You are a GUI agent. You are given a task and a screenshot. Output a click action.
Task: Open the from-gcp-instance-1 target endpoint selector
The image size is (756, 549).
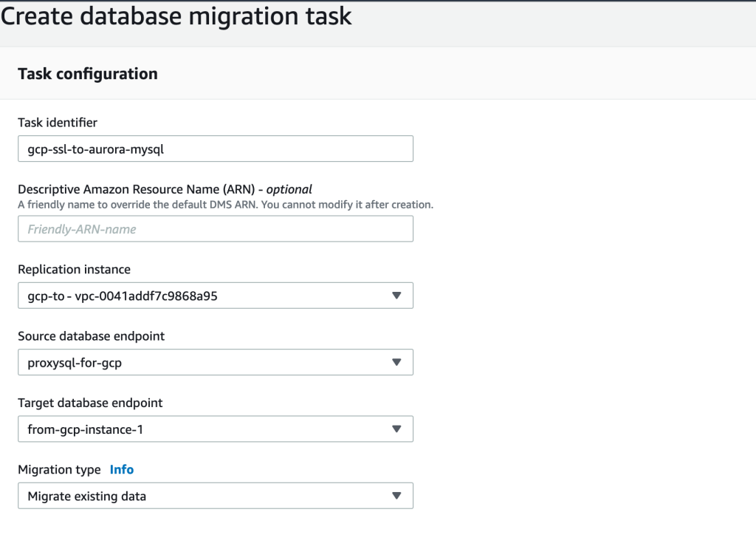pos(207,429)
